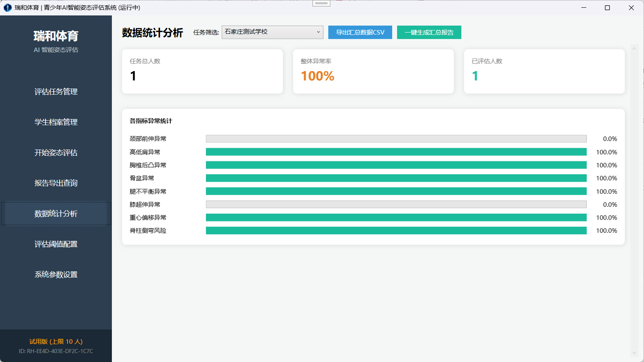Click the 脊柱侧弯风险 progress bar
This screenshot has width=644, height=362.
[x=396, y=230]
